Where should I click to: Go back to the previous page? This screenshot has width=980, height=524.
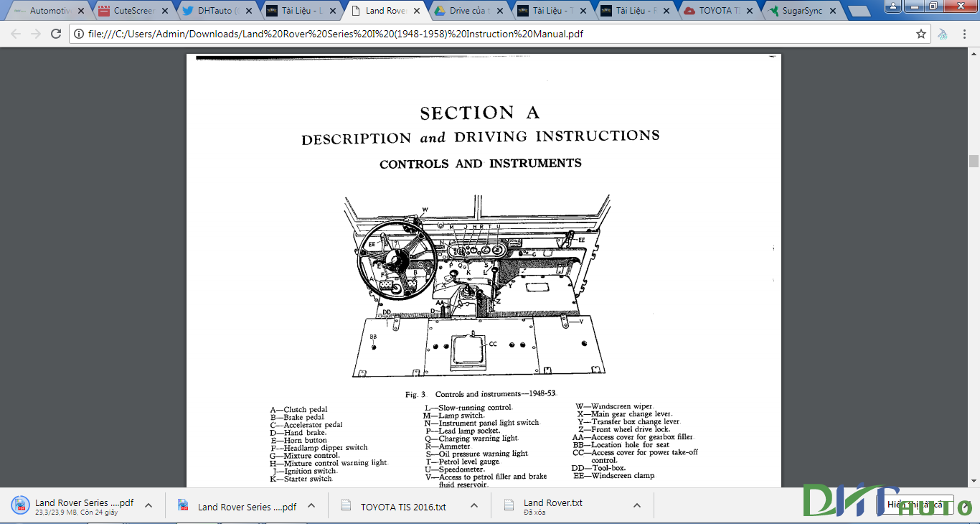point(16,34)
